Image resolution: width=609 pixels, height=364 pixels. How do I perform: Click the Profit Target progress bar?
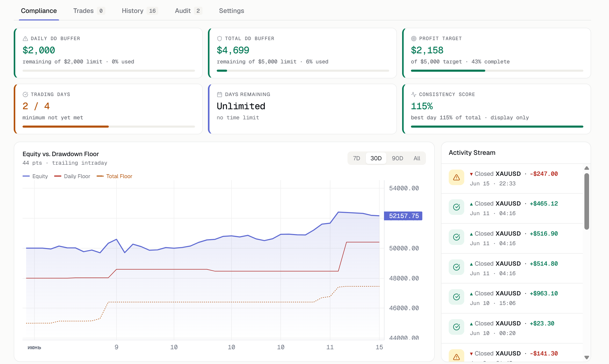(497, 71)
